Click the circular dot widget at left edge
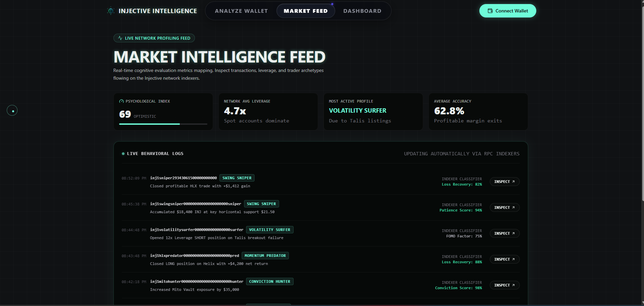The image size is (644, 306). [12, 111]
